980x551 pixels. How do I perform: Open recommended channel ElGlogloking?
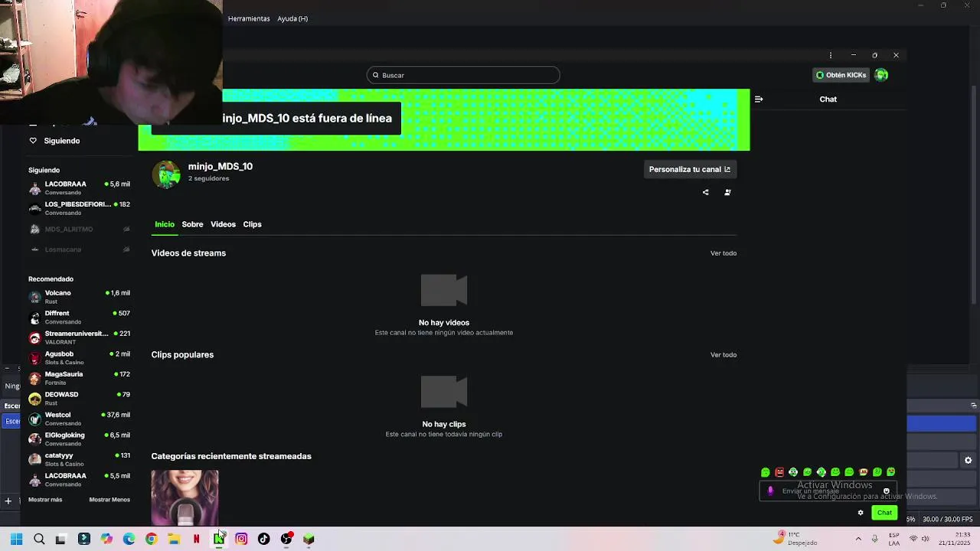pyautogui.click(x=79, y=439)
